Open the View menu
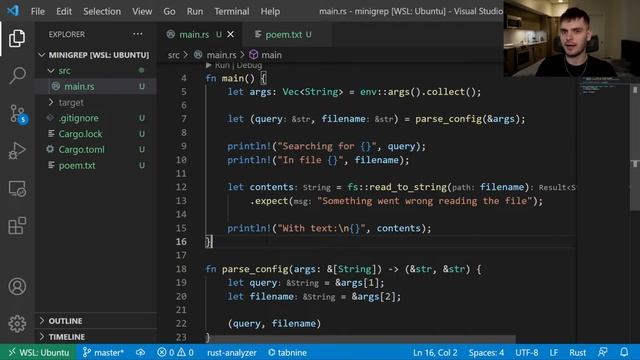Viewport: 640px width, 360px height. point(142,11)
